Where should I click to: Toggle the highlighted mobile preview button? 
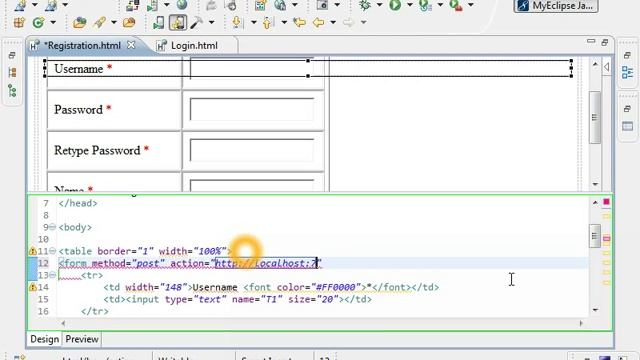tap(178, 22)
